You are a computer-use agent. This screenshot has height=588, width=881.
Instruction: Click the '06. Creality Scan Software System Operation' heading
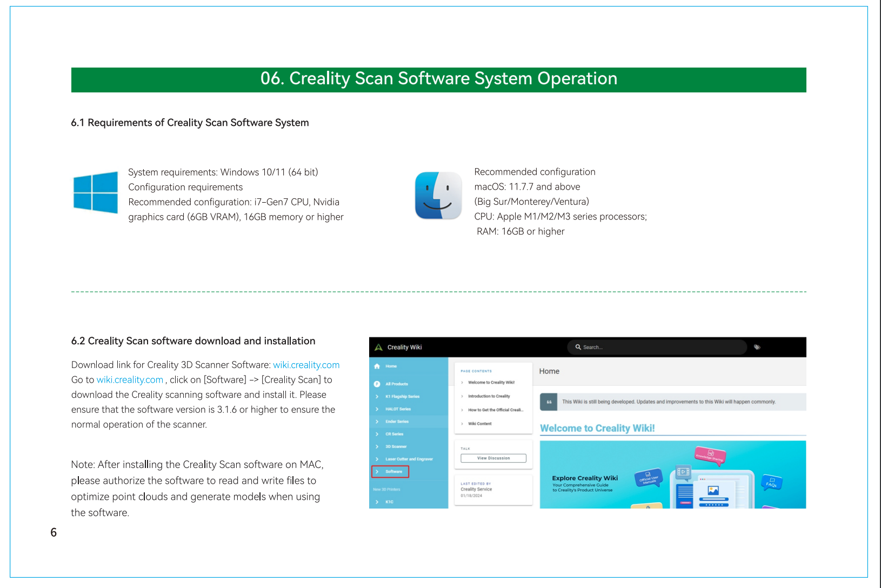pyautogui.click(x=439, y=79)
